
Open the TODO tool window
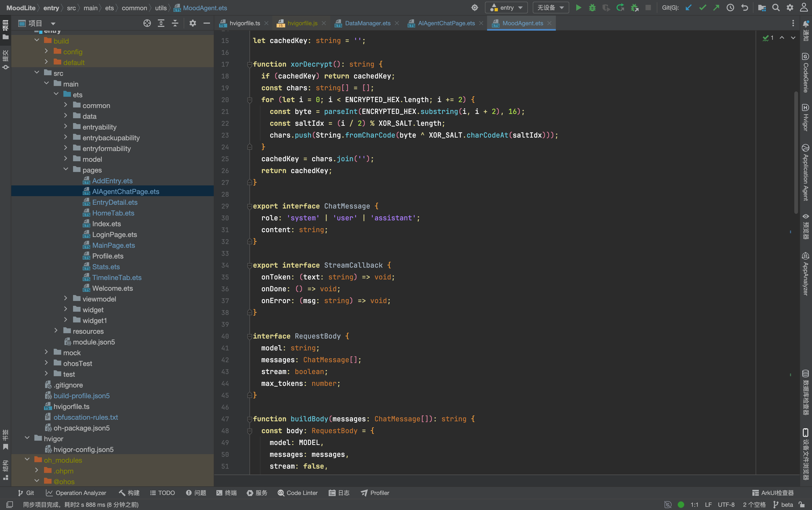(x=162, y=493)
